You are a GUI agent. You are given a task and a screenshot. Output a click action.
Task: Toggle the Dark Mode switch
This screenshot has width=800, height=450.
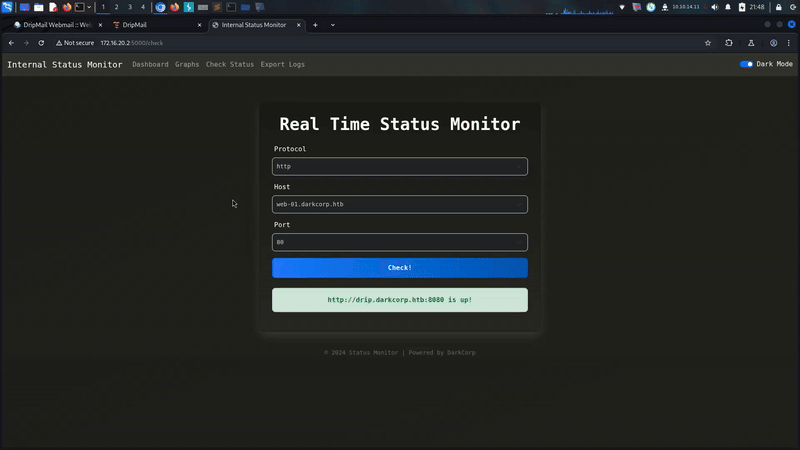[x=746, y=64]
